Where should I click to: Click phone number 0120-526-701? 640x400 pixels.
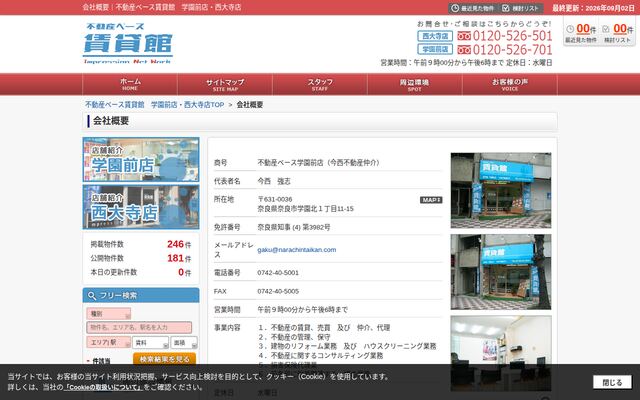512,50
